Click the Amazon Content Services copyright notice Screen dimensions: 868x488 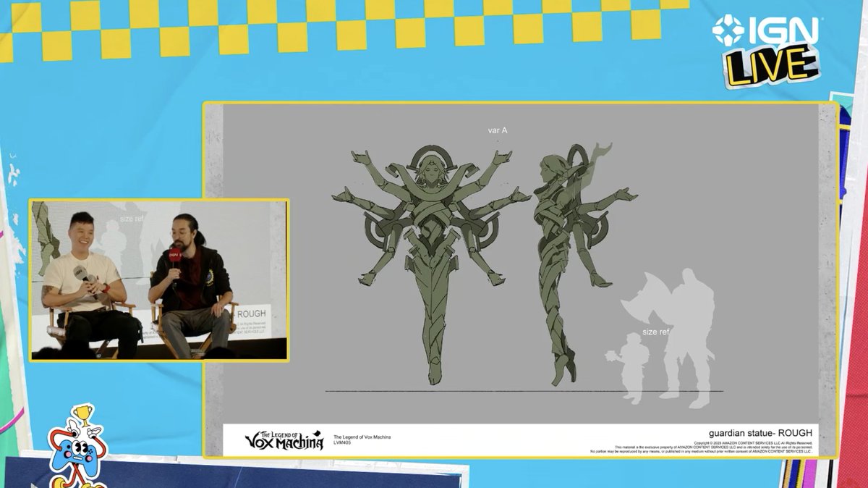(x=702, y=447)
